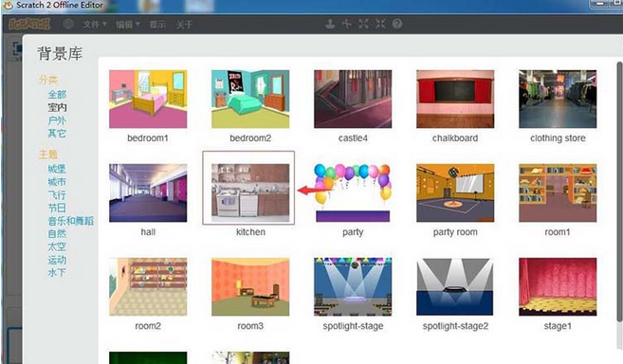623x364 pixels.
Task: Click the grow sprite icon in toolbar
Action: coord(363,24)
